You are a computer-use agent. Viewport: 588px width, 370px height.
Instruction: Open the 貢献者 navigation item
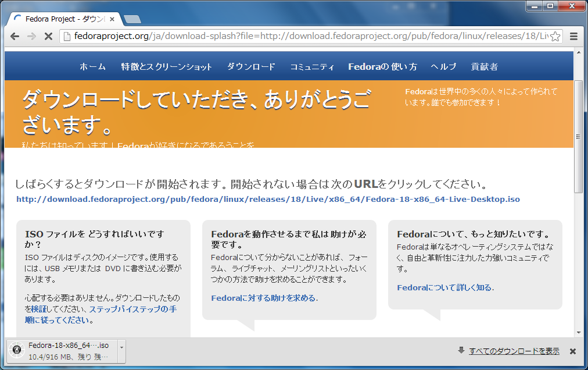(x=485, y=67)
